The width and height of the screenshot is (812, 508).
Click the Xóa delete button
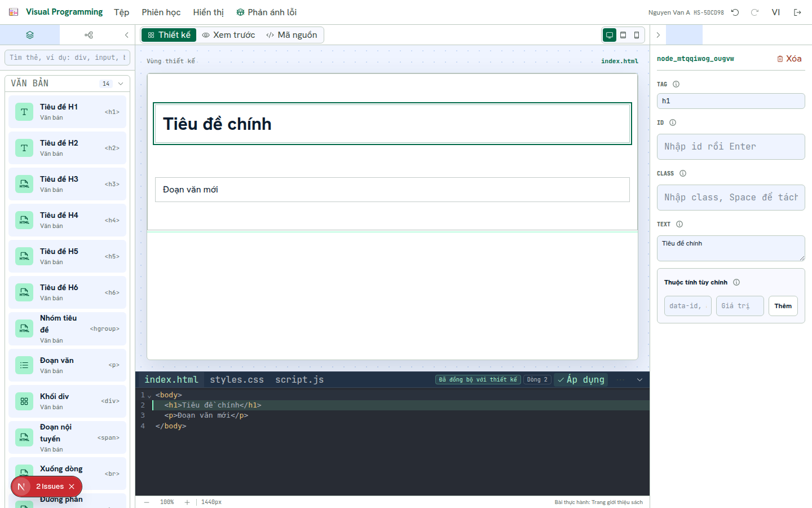click(x=789, y=59)
